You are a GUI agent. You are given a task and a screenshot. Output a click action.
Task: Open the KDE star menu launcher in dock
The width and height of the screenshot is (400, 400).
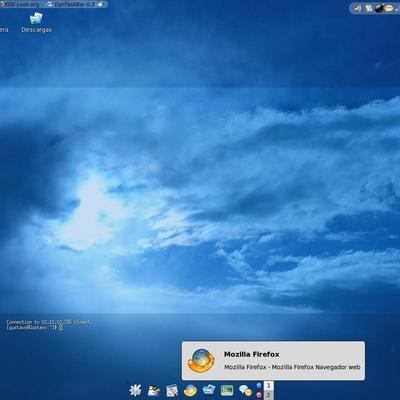tap(135, 390)
